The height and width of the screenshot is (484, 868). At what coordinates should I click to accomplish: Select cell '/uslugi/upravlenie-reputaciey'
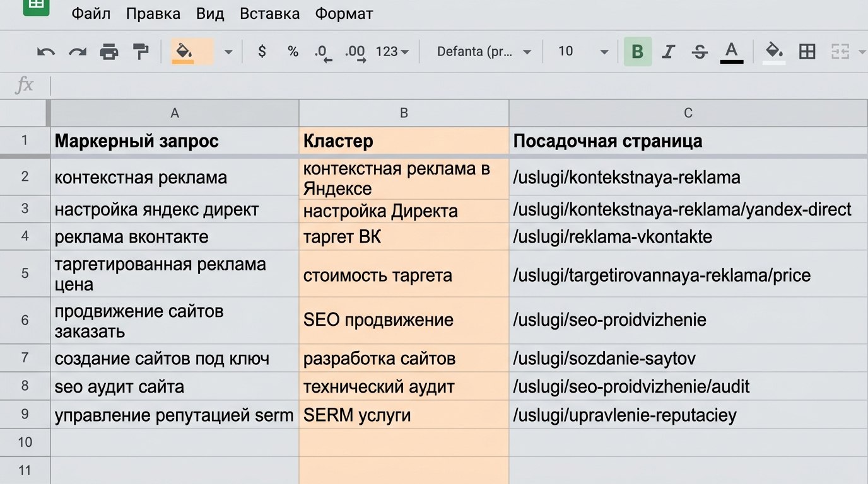[688, 415]
